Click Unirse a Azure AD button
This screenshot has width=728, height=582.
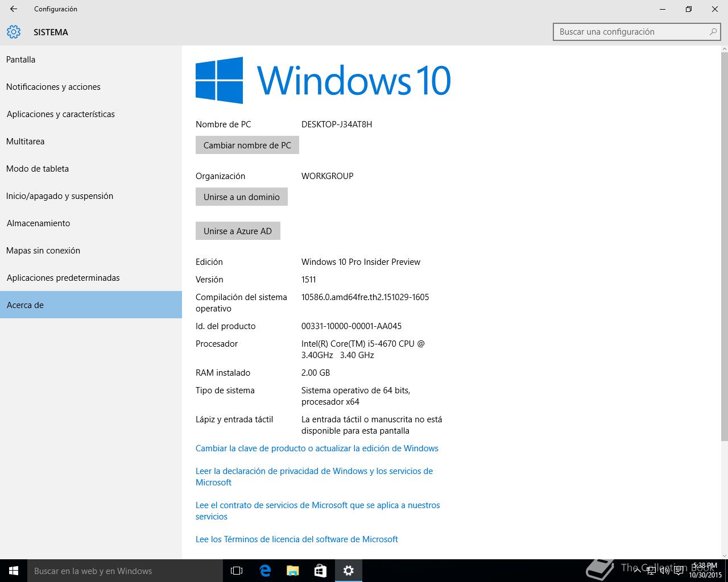[238, 231]
